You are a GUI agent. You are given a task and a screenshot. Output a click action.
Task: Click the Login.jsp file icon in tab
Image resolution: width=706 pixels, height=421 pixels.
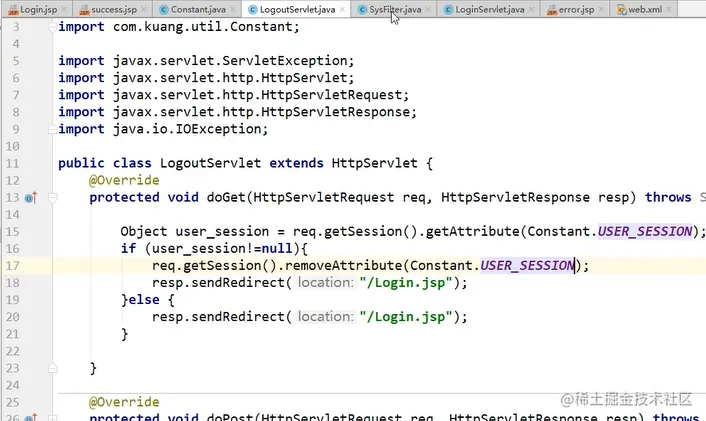pos(13,9)
